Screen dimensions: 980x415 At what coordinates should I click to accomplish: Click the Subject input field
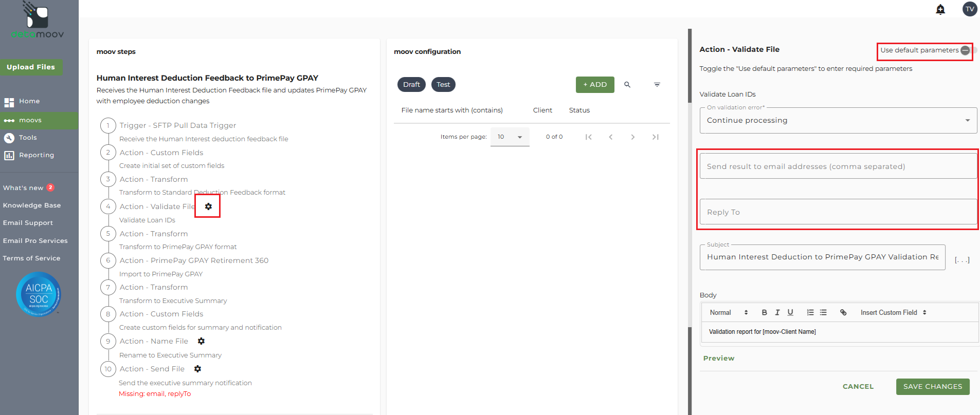coord(822,257)
